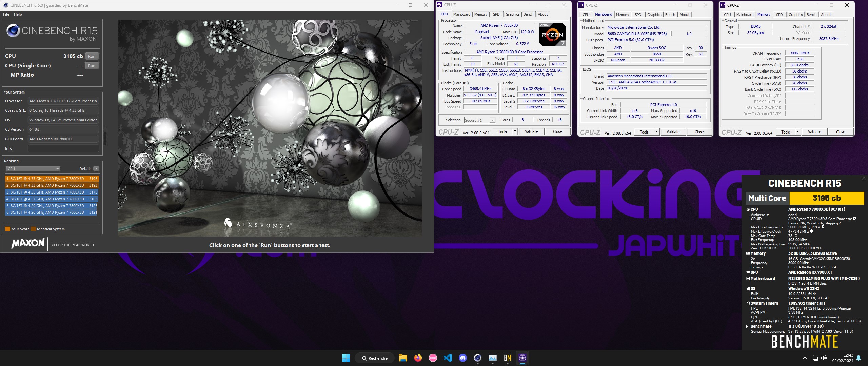Image resolution: width=868 pixels, height=366 pixels.
Task: Switch to CPU tab in Mainboard CPU-Z
Action: (x=586, y=15)
